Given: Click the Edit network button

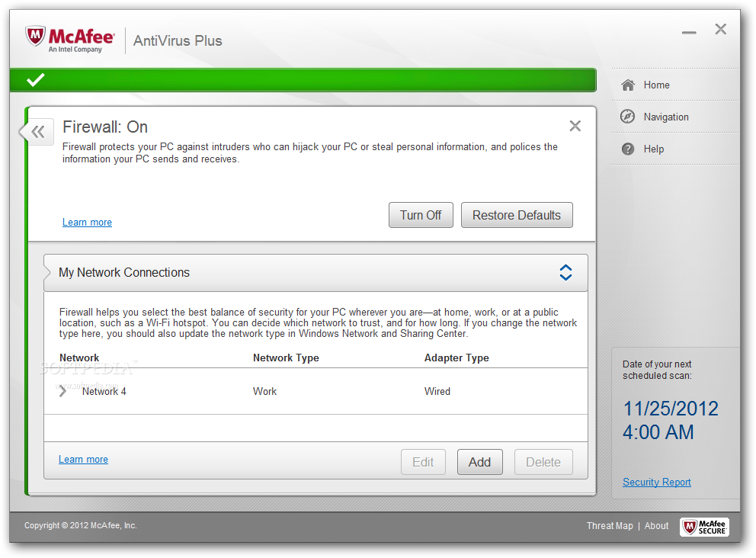Looking at the screenshot, I should (423, 462).
